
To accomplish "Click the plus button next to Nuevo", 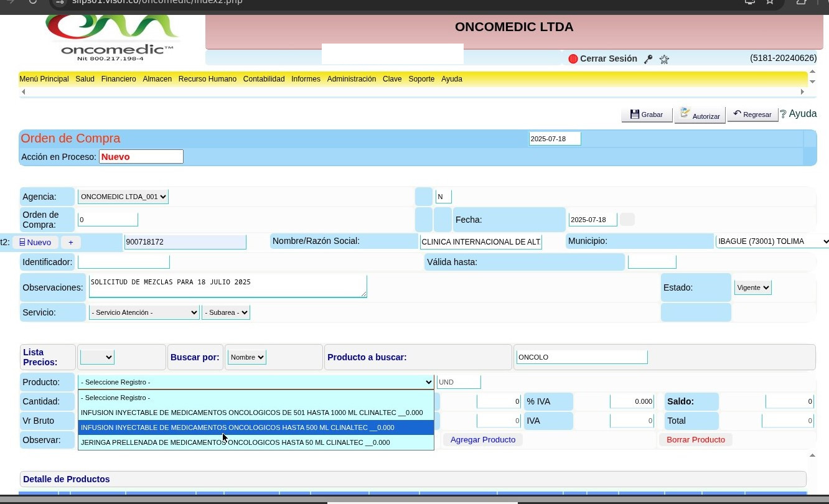I will coord(70,242).
